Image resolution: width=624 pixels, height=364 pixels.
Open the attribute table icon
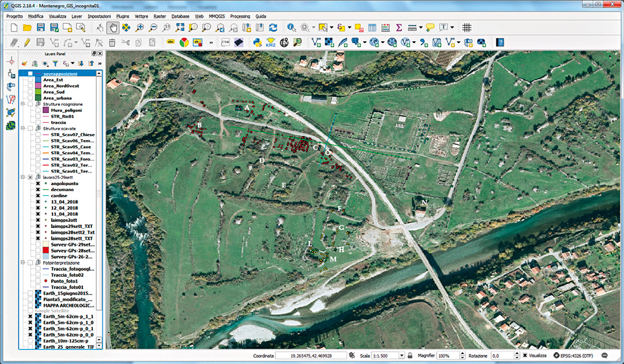pyautogui.click(x=372, y=28)
